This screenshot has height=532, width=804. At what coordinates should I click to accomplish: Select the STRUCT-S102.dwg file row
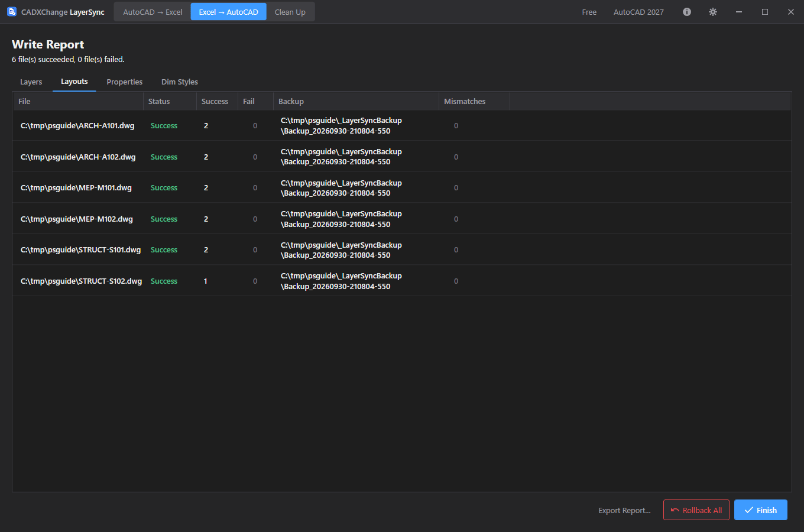point(402,281)
